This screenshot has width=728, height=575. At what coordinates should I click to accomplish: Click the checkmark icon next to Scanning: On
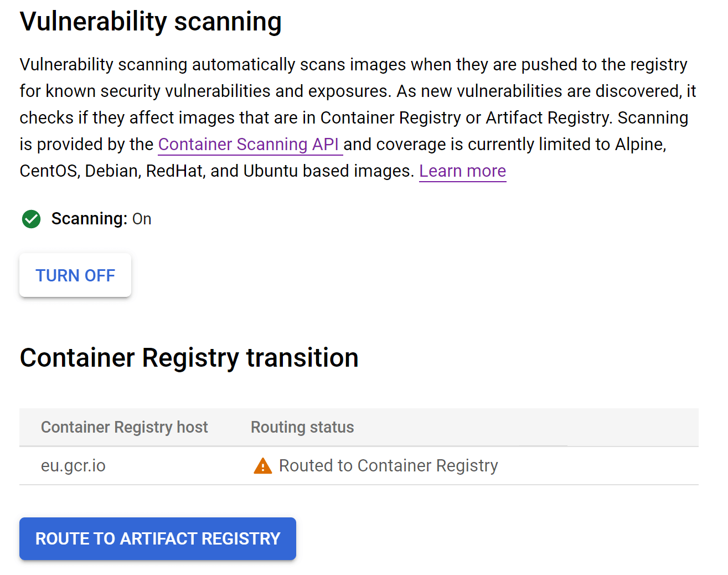31,219
